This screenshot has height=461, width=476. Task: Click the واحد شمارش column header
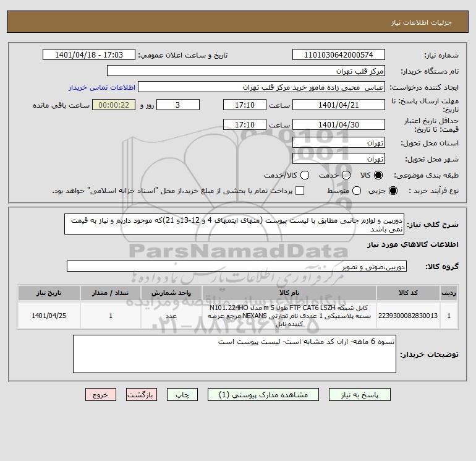pyautogui.click(x=171, y=293)
